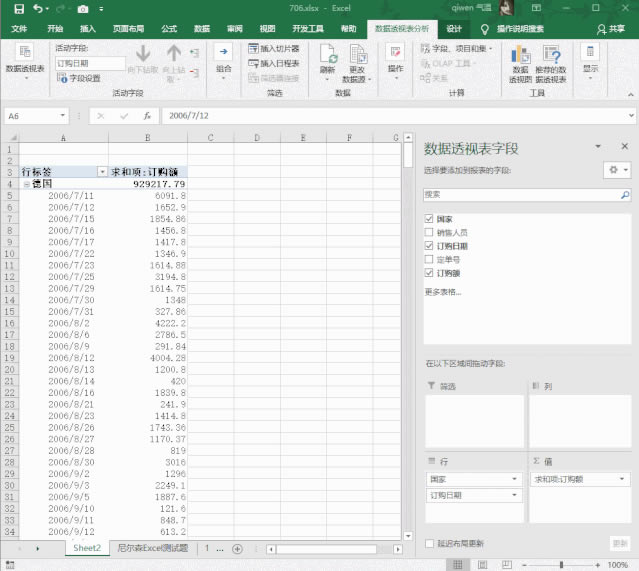Click the Save icon in the title bar
The height and width of the screenshot is (571, 639).
(x=19, y=9)
